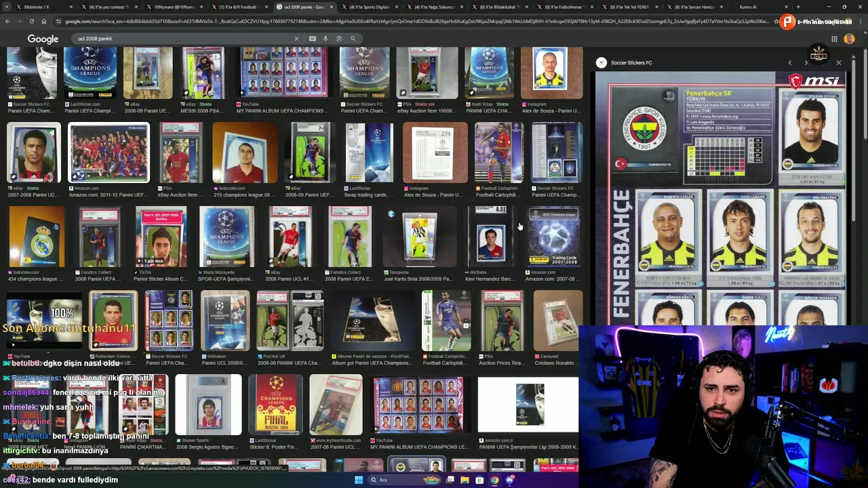Open 'Amazon.com: 2011-12 Panini UEF...' result
The height and width of the screenshot is (488, 868).
tap(108, 195)
